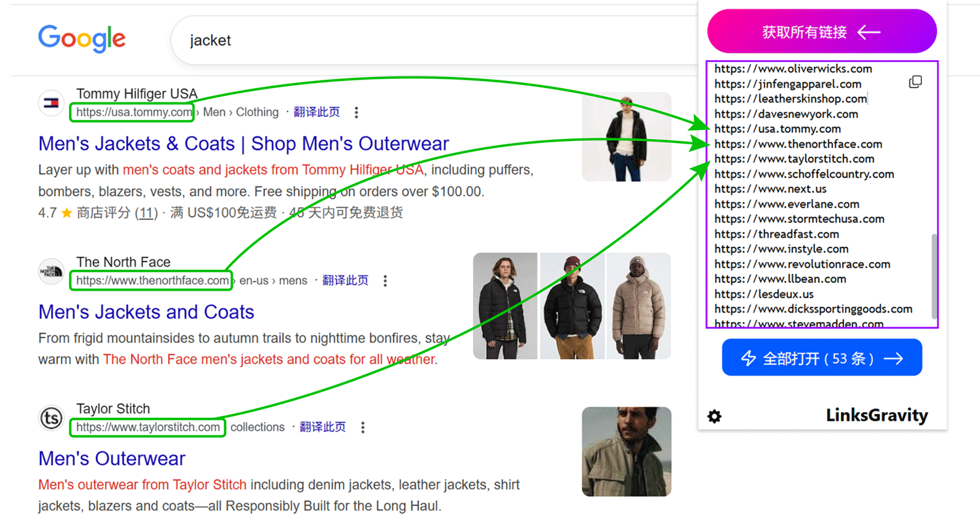Open more options for Taylor Stitch result
The height and width of the screenshot is (527, 980).
[363, 428]
